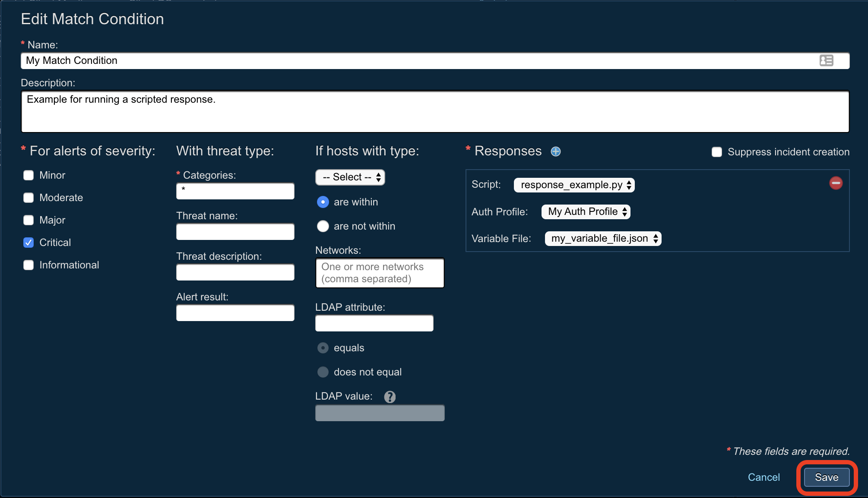Tick the Informational severity checkbox

[x=29, y=265]
